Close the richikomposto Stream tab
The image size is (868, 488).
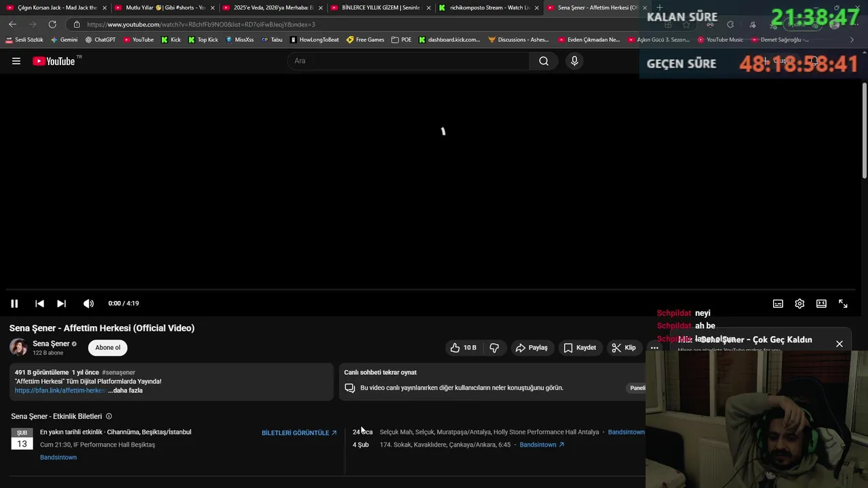(537, 8)
